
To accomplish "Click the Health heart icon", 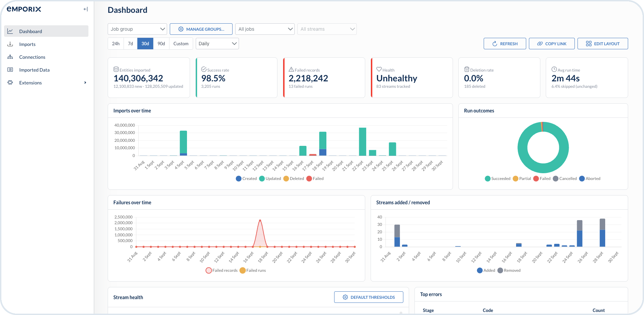I will [x=379, y=69].
